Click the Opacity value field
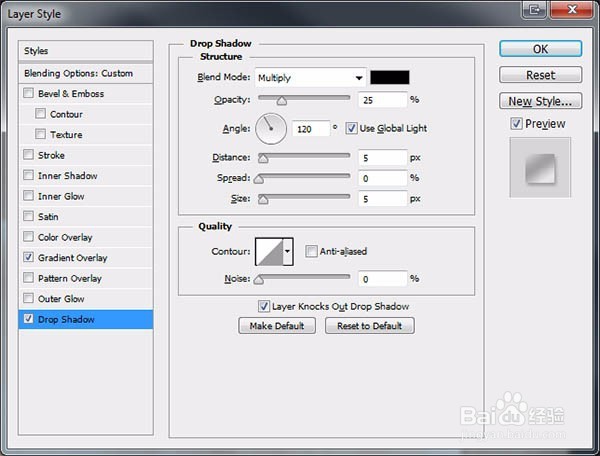Image resolution: width=600 pixels, height=456 pixels. (382, 100)
